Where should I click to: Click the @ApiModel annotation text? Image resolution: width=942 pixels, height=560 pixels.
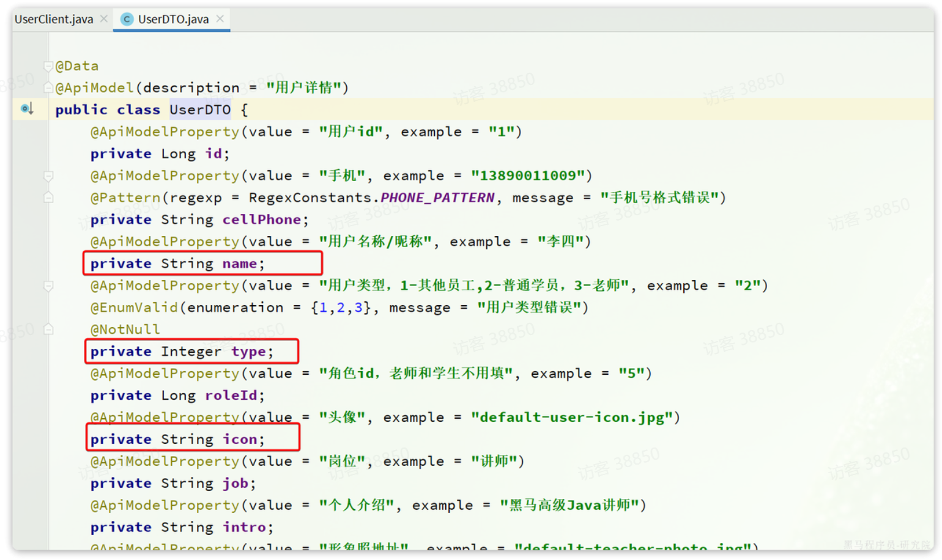pos(95,88)
